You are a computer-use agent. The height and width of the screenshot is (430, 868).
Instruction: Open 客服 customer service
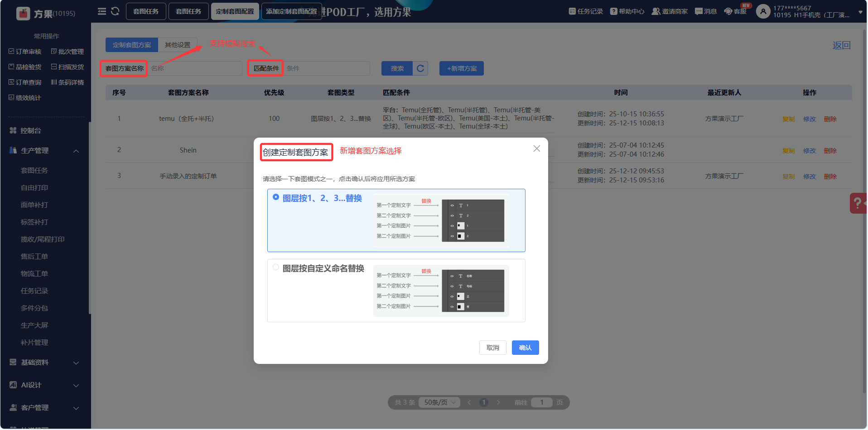coord(735,11)
